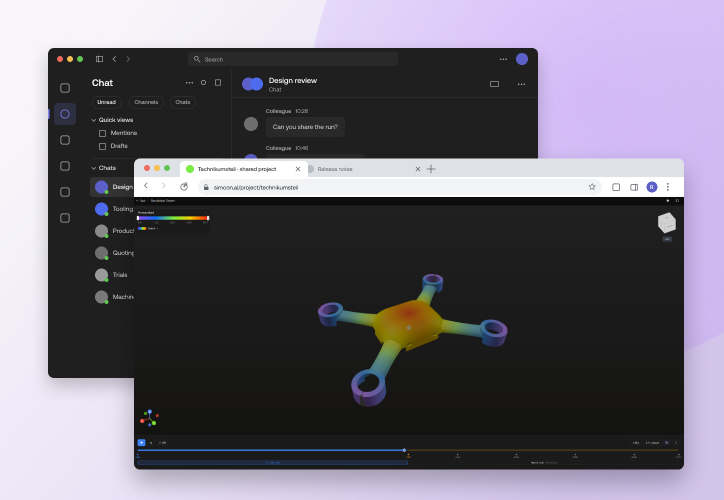Reload the browser page
The width and height of the screenshot is (724, 500).
(184, 187)
